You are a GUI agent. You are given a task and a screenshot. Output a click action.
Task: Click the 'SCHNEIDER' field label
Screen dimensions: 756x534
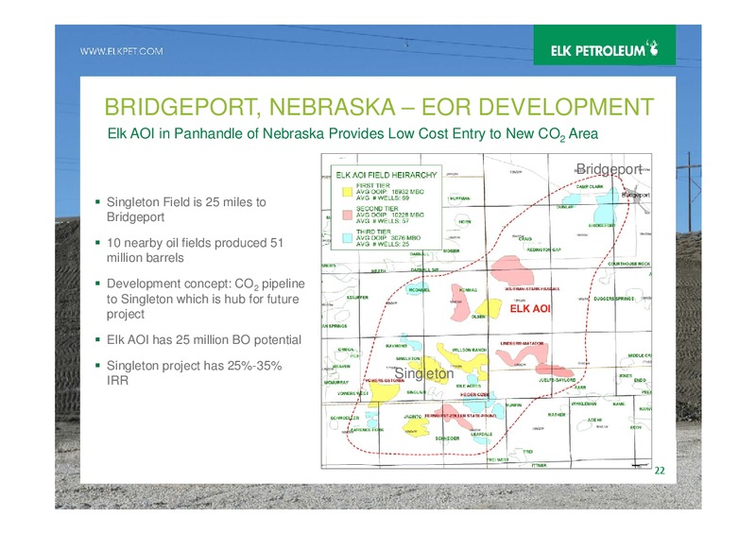click(447, 439)
